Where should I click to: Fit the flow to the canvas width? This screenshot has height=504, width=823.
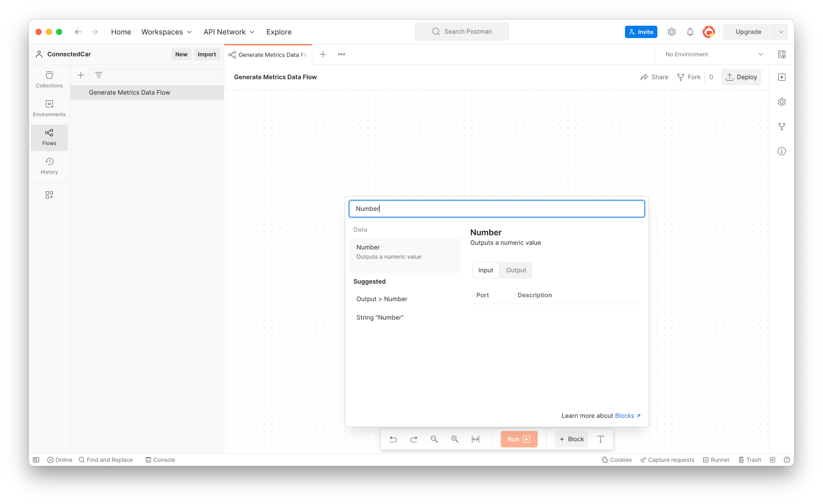pyautogui.click(x=476, y=439)
